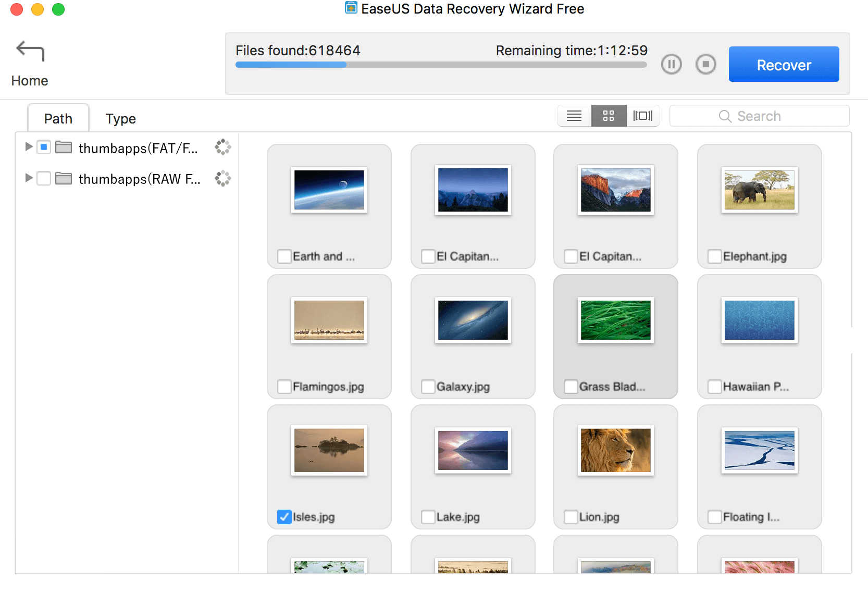Open the Type tab
Image resolution: width=868 pixels, height=592 pixels.
pyautogui.click(x=121, y=118)
